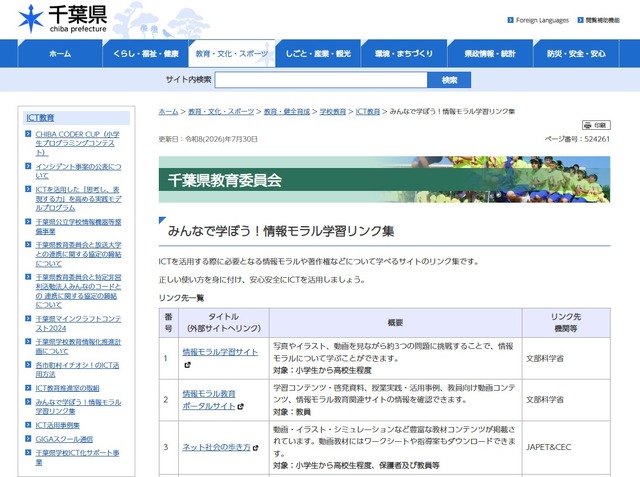Click bullet arrow beside 千葉県公立学校情報機器等整備事業
The height and width of the screenshot is (477, 640).
pos(28,222)
